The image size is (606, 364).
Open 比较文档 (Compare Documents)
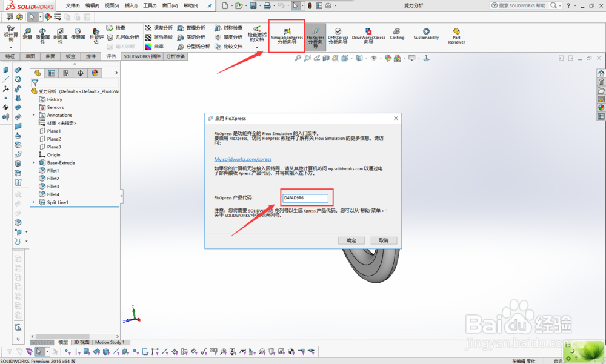click(x=228, y=47)
